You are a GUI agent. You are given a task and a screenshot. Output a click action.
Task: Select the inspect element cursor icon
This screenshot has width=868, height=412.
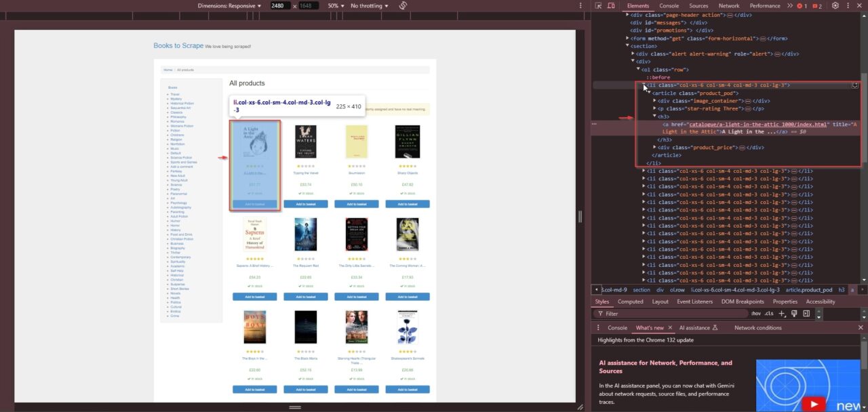[599, 5]
